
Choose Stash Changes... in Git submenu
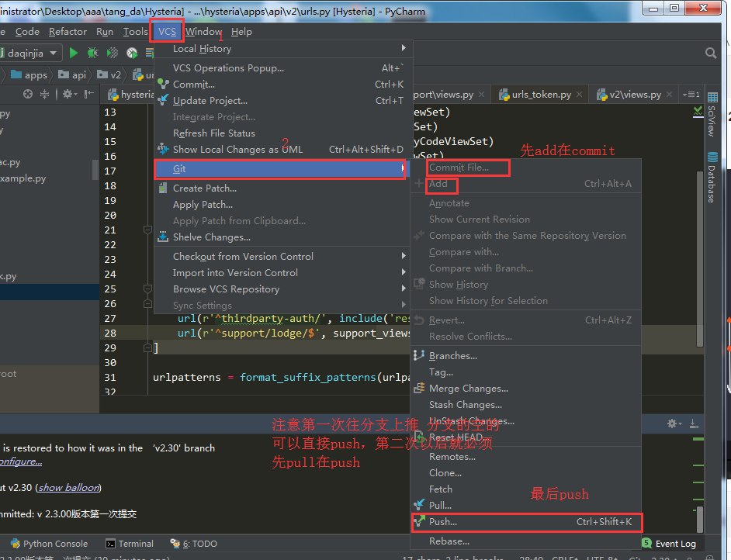click(x=526, y=404)
